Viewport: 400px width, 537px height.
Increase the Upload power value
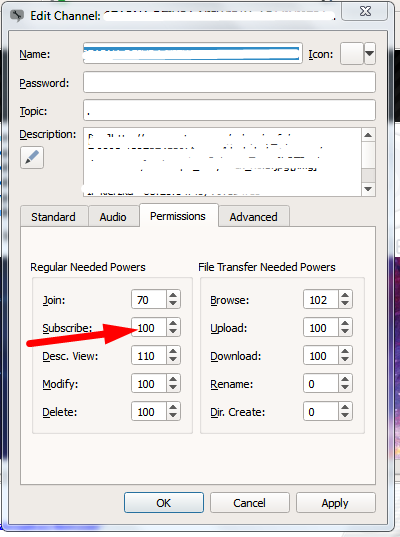[345, 323]
